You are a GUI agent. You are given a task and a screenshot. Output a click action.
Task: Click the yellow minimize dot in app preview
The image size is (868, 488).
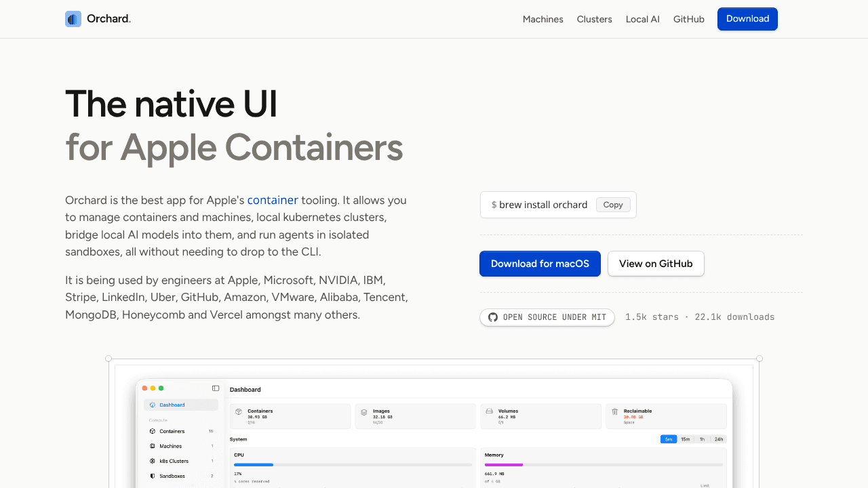(x=153, y=388)
